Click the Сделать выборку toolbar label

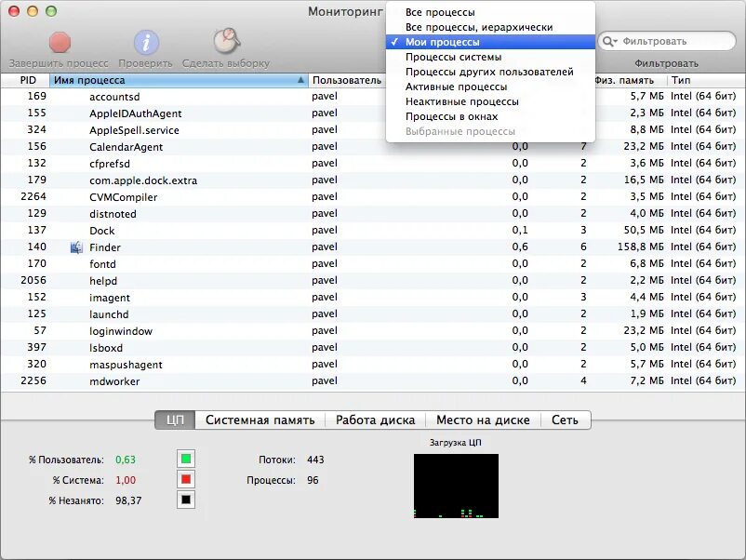[226, 63]
